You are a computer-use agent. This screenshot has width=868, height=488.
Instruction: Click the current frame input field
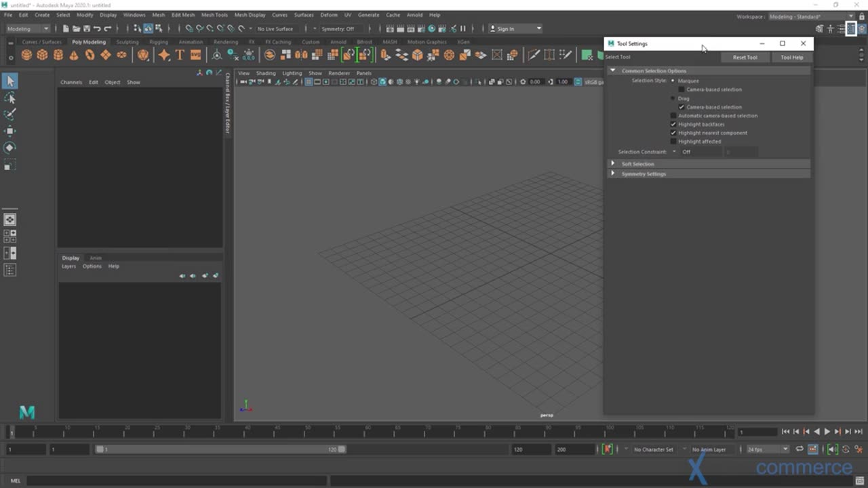pyautogui.click(x=757, y=432)
